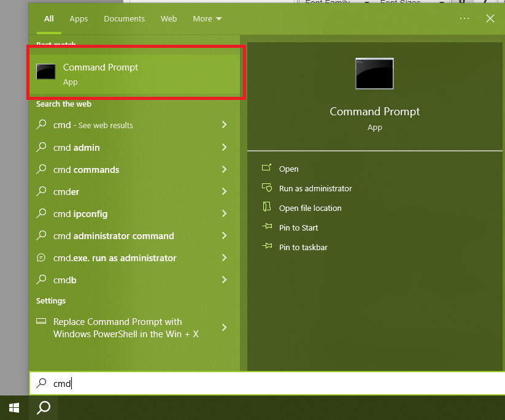Click the chat icon beside 'cmd.exe. run as administrator'
The height and width of the screenshot is (420, 505).
tap(41, 258)
